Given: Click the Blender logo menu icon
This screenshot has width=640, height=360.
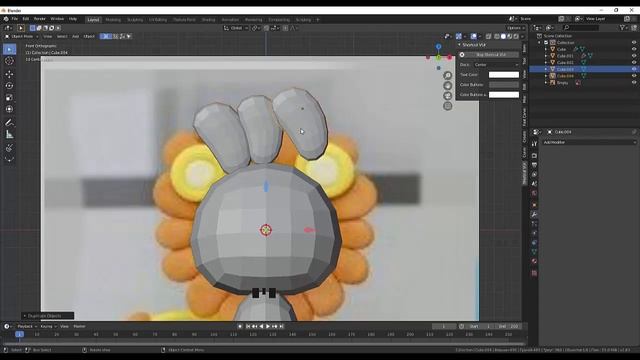Looking at the screenshot, I should [x=6, y=19].
